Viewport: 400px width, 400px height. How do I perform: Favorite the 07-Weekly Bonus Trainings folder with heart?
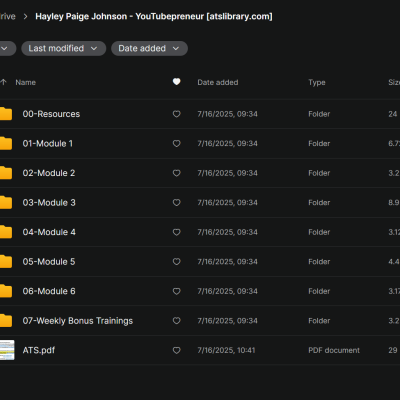(177, 321)
